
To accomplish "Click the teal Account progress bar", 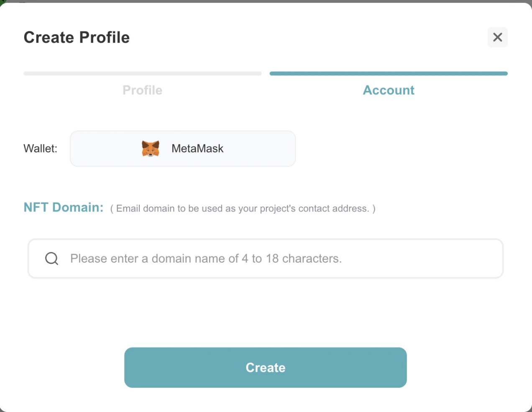I will 389,74.
